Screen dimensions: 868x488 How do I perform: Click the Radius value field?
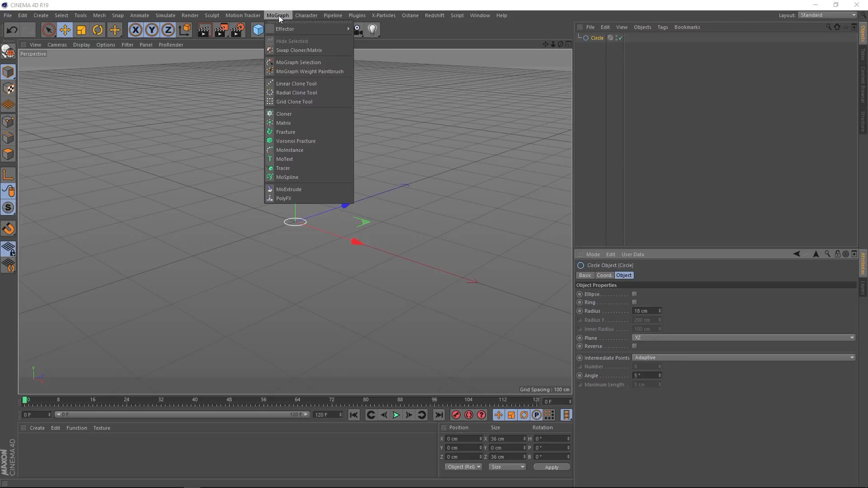click(x=644, y=311)
